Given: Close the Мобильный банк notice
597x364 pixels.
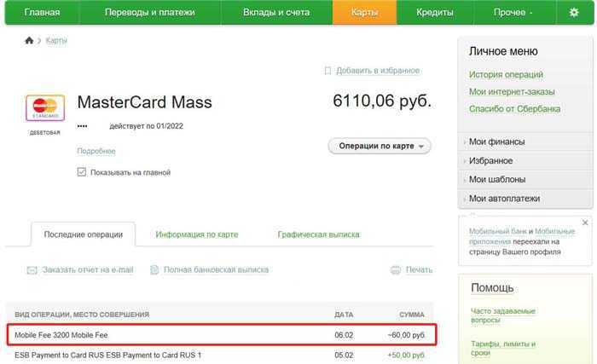Looking at the screenshot, I should (585, 222).
